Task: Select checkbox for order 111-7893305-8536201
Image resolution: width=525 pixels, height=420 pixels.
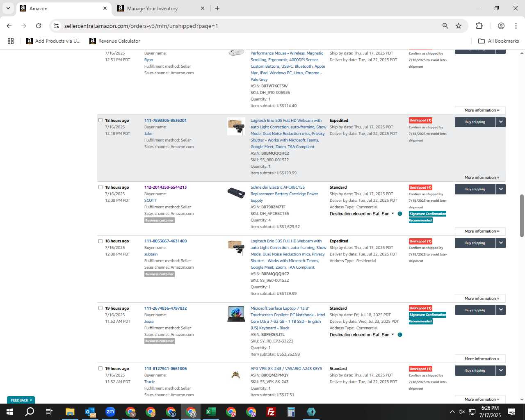Action: tap(100, 120)
